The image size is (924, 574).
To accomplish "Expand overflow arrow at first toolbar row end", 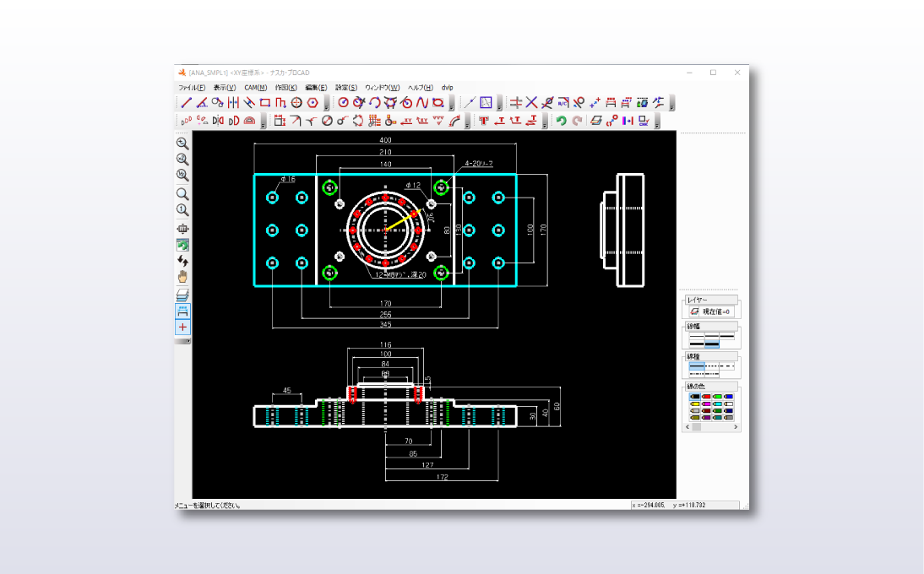I will [x=671, y=104].
